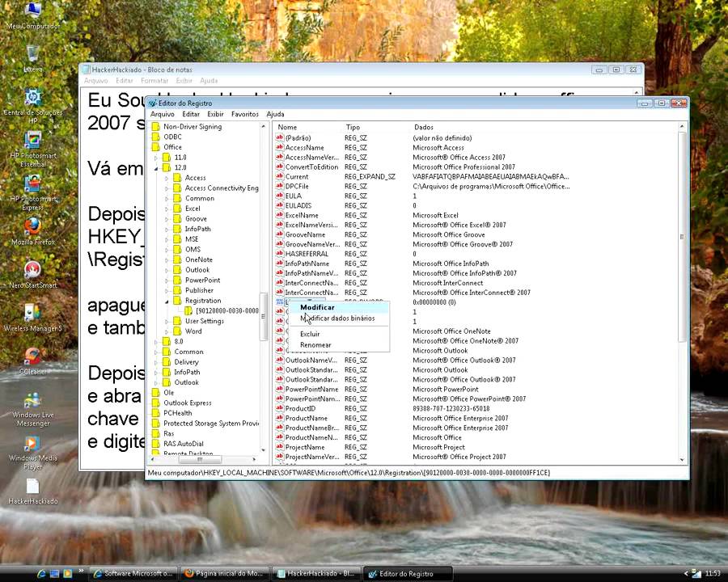Click the tree horizontal scrollbar thumb
728x582 pixels.
tap(200, 459)
